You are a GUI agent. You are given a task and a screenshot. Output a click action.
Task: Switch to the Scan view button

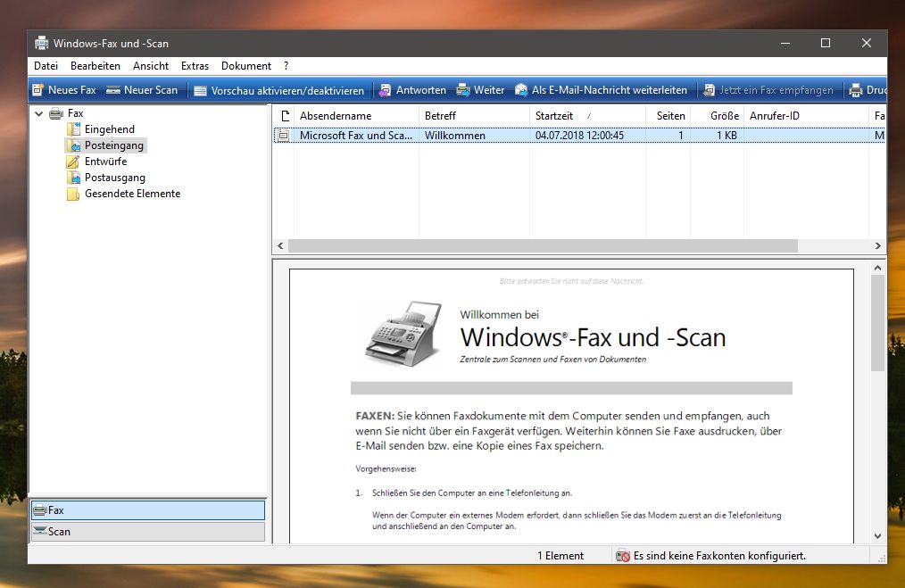[x=148, y=532]
